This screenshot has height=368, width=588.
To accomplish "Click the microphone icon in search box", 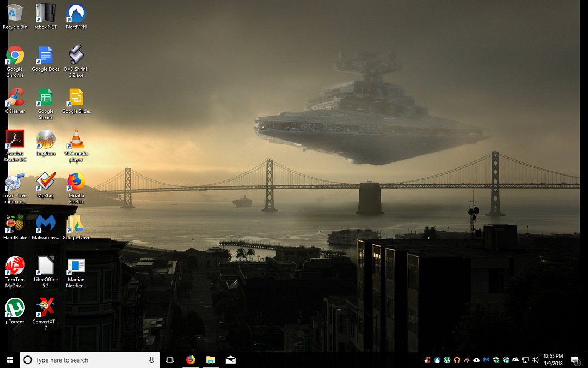I will (x=151, y=360).
